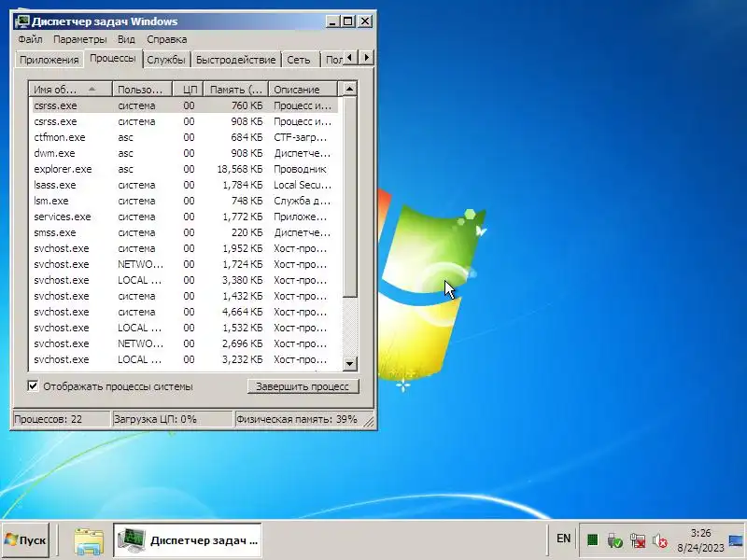The width and height of the screenshot is (747, 560).
Task: Select svchost.exe row using 1,432 КБ
Action: (185, 296)
